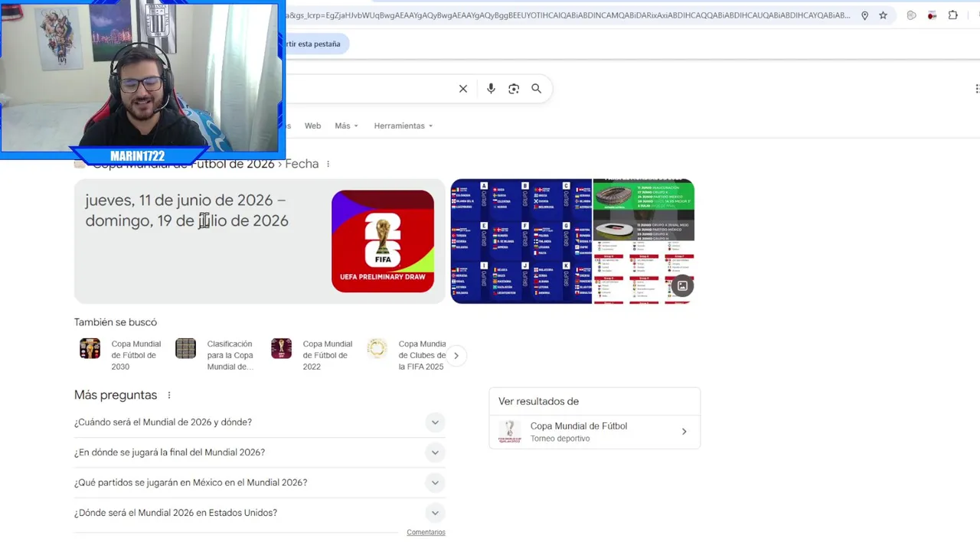980x551 pixels.
Task: Open Copa Mundial de Fútbol result arrow
Action: [684, 432]
